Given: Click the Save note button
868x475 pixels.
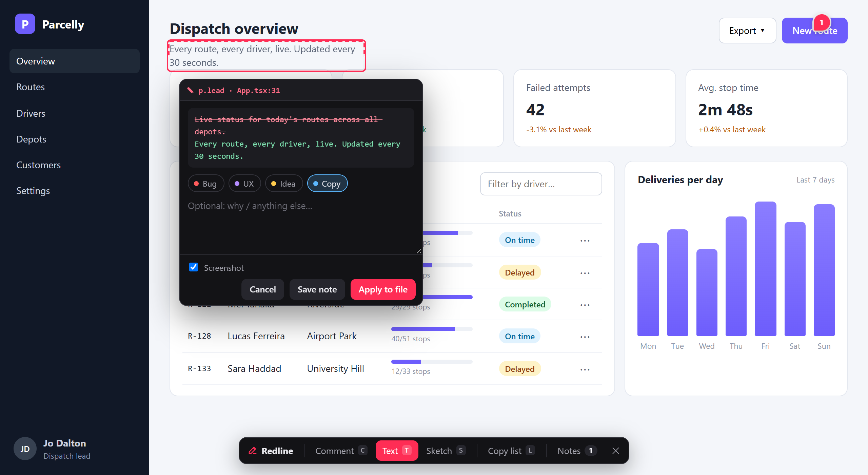Looking at the screenshot, I should click(x=317, y=289).
